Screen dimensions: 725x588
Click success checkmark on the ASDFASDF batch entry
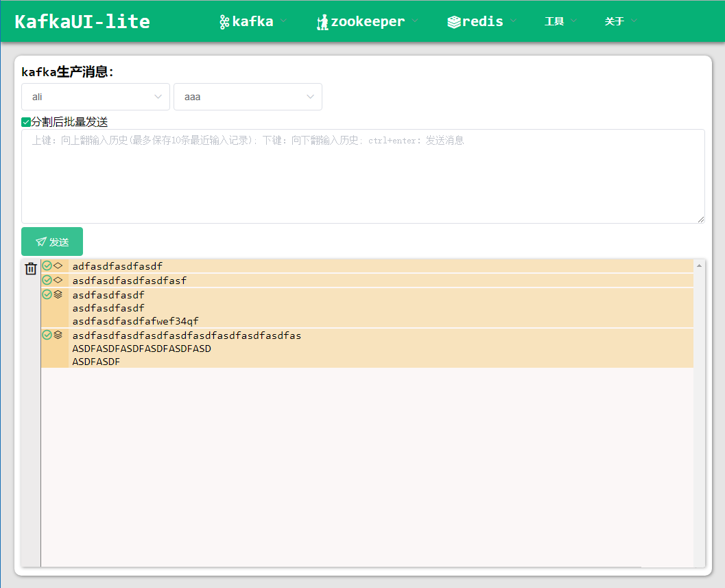tap(47, 335)
